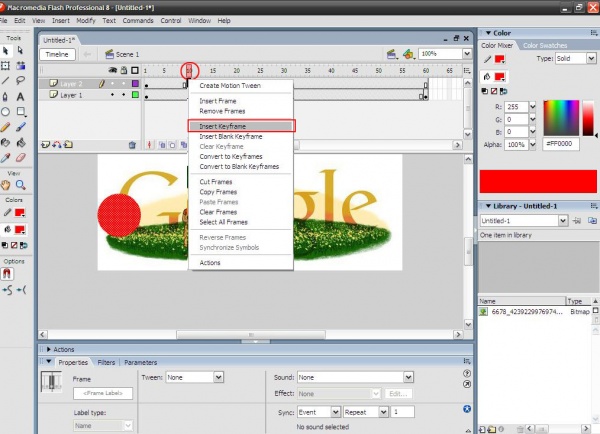Viewport: 600px width, 434px height.
Task: Select the Zoom magnifier tool
Action: (21, 185)
